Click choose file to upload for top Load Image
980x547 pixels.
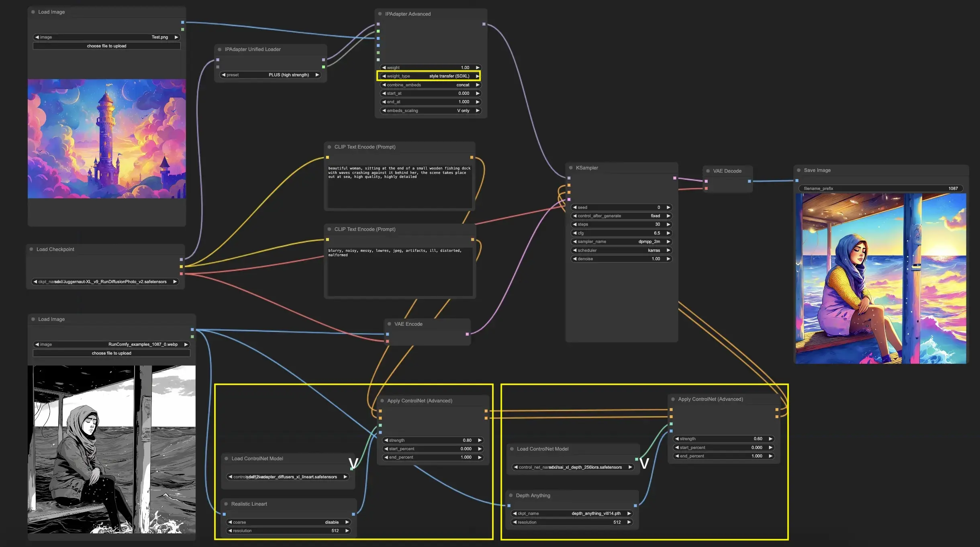pyautogui.click(x=106, y=45)
